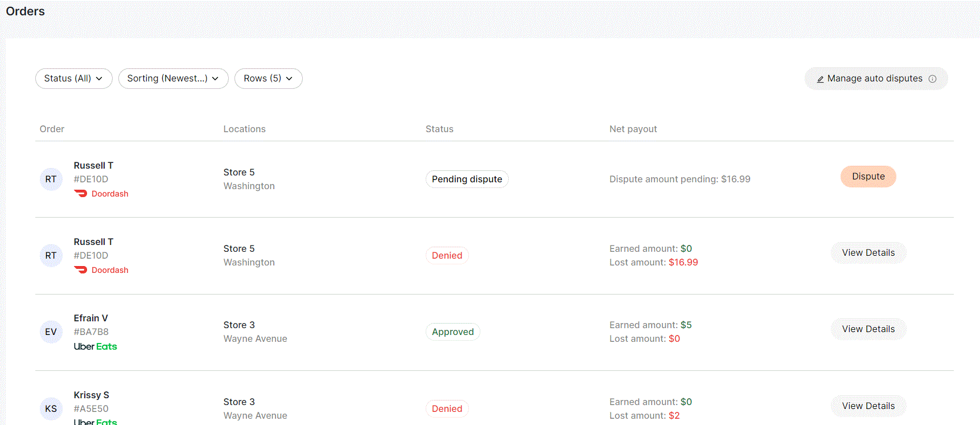Open View Details for denied Russell T order
The height and width of the screenshot is (425, 980).
[868, 253]
